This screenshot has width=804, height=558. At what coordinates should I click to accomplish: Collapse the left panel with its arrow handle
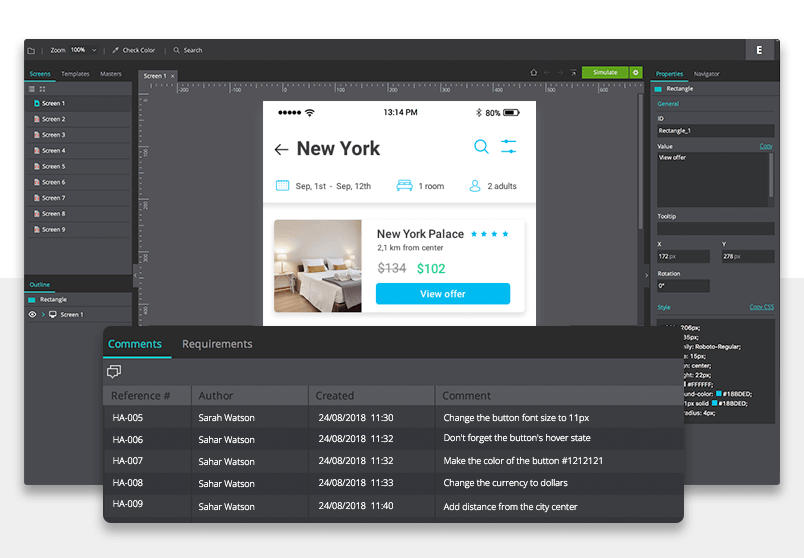click(x=135, y=275)
